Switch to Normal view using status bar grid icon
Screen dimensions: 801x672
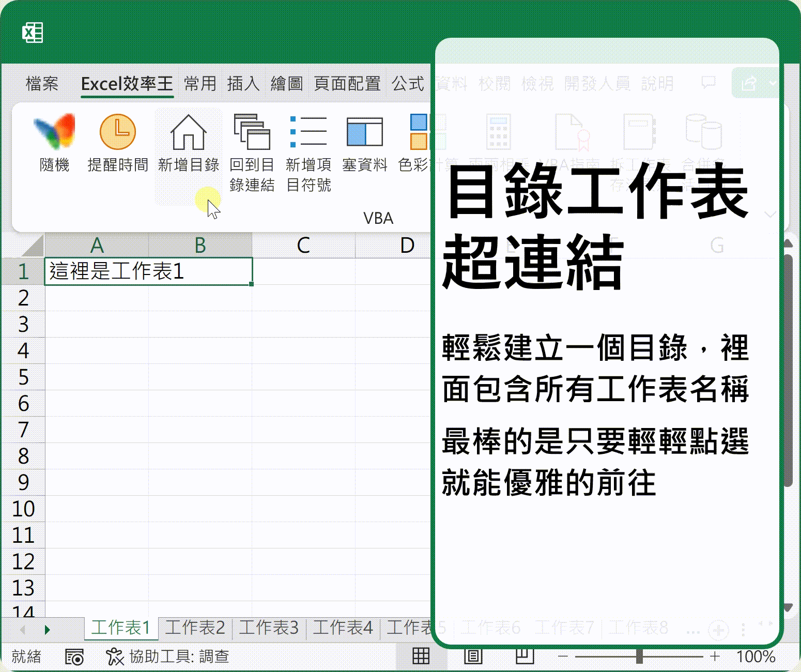click(x=421, y=656)
